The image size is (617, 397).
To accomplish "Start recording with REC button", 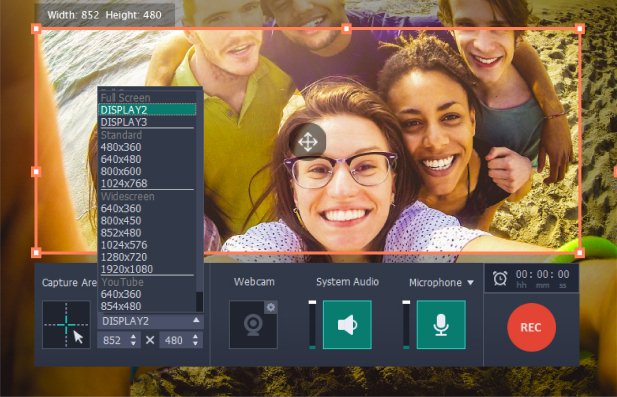I will coord(531,327).
